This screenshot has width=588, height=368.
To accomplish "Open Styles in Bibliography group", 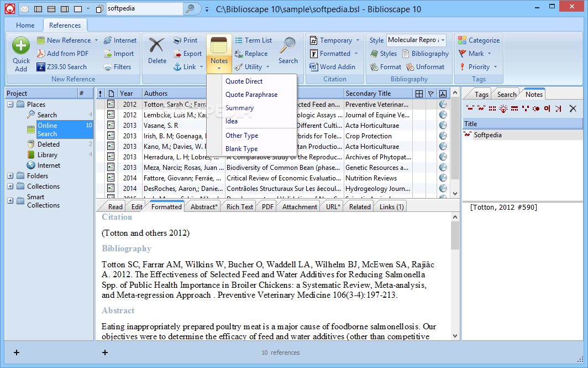I will tap(384, 54).
